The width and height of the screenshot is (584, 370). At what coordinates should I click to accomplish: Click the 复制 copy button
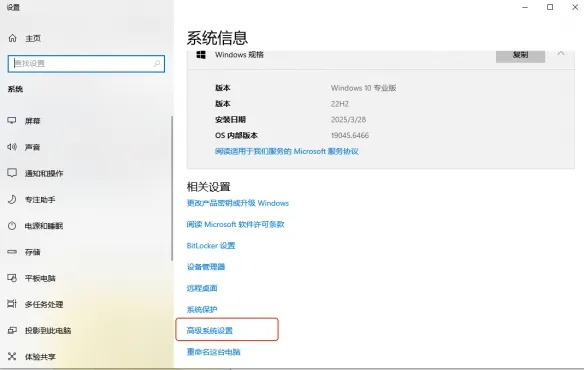[x=520, y=56]
